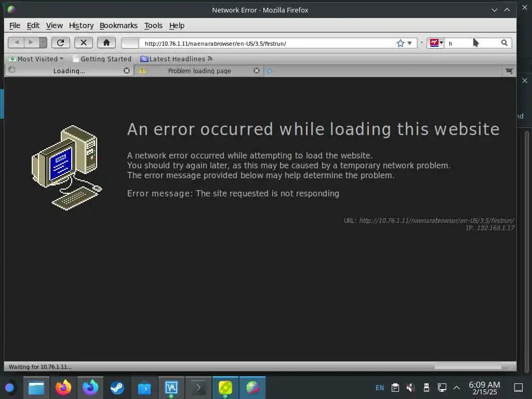Open the clock showing 6:09 AM

[x=484, y=388]
